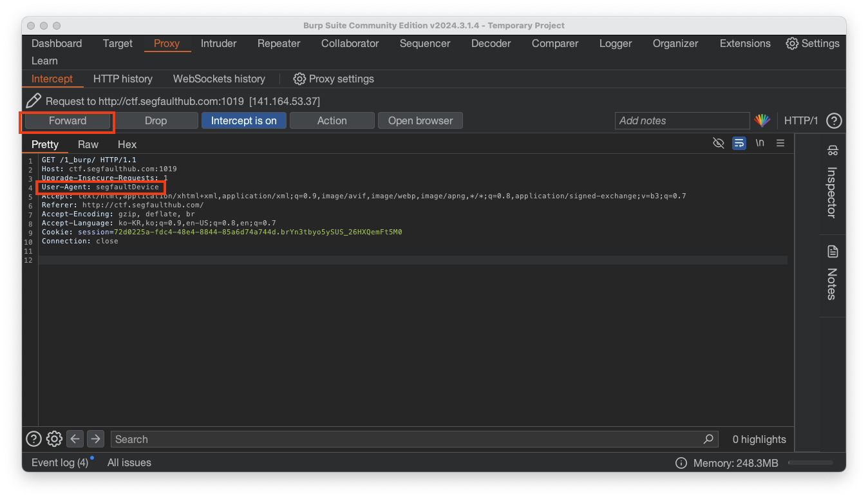Open the Dashboard tab

click(x=57, y=44)
